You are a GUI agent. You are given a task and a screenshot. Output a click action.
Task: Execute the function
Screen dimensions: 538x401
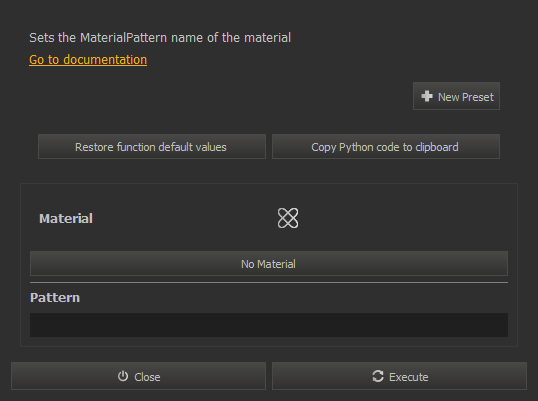[399, 376]
